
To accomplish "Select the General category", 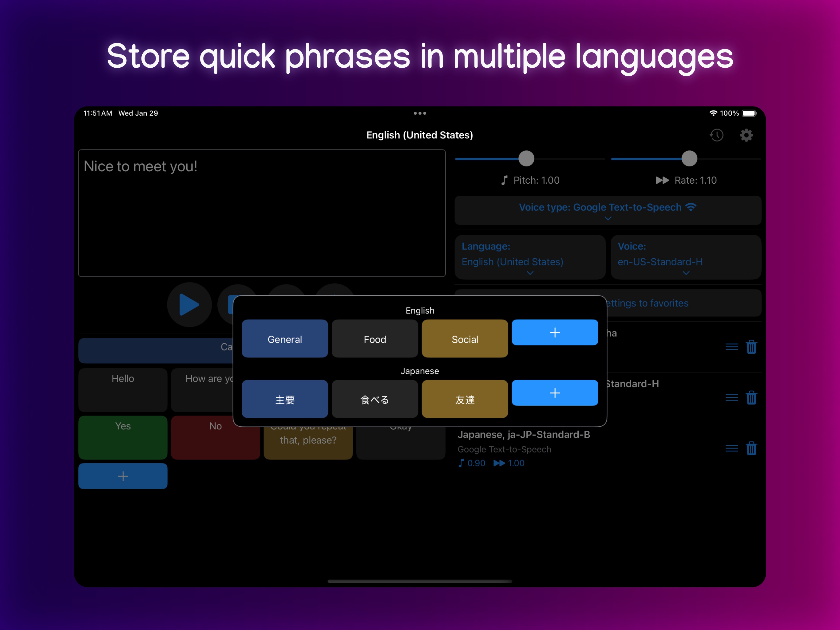I will click(285, 339).
